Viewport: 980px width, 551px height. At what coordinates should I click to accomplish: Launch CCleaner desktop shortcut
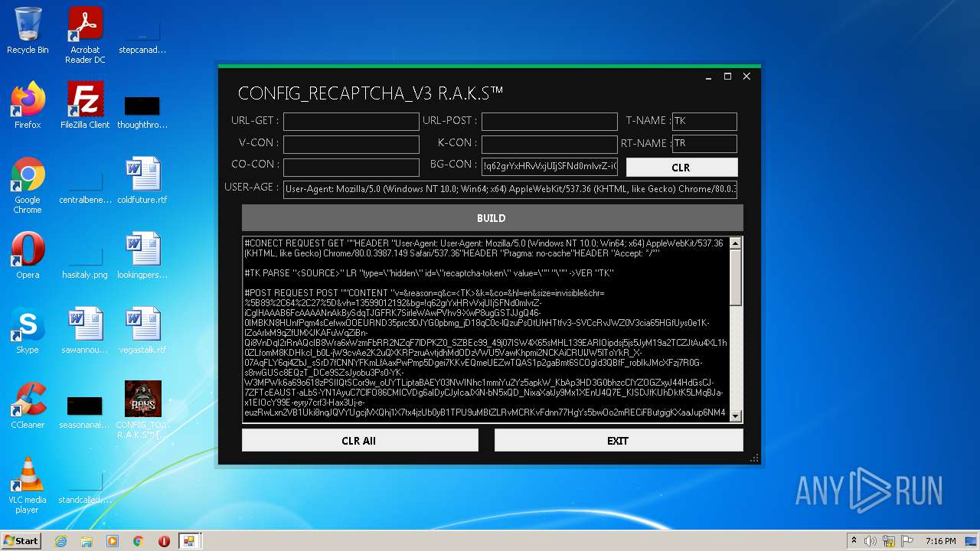coord(28,406)
